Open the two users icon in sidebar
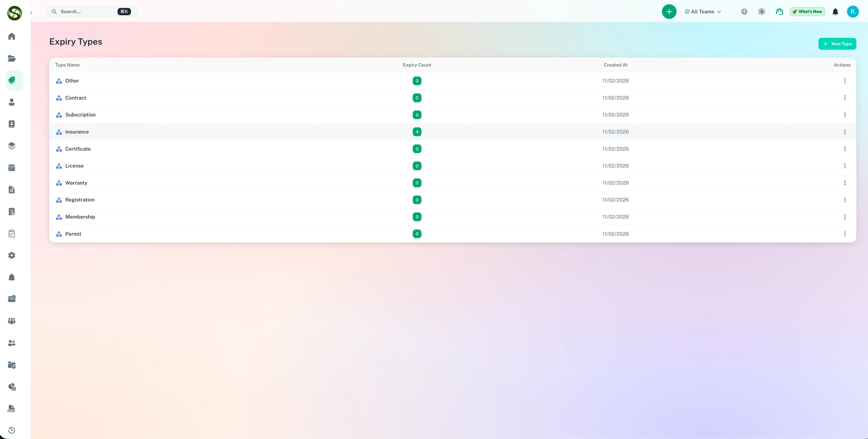Image resolution: width=868 pixels, height=439 pixels. [12, 343]
